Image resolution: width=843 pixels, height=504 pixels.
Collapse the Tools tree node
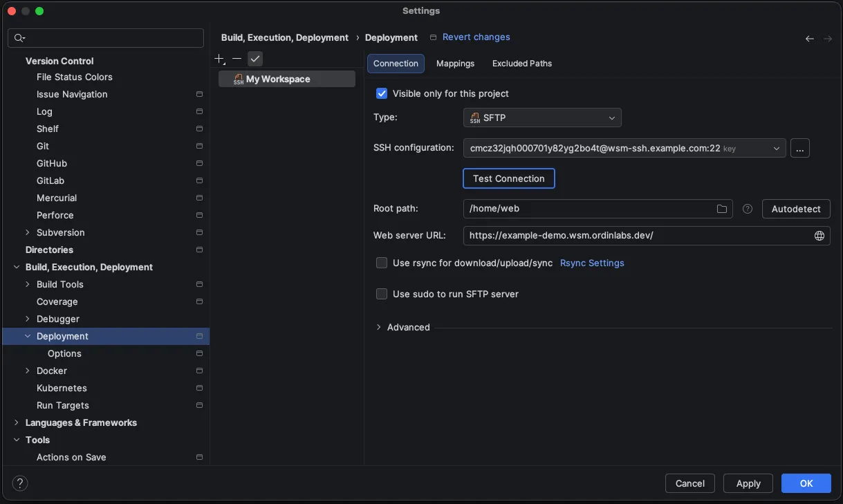pos(17,440)
